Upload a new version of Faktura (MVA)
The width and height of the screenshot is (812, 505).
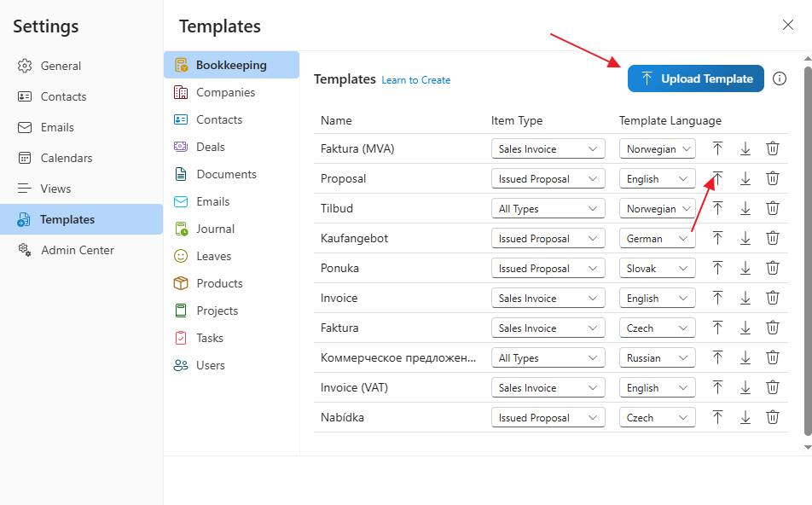(x=717, y=148)
